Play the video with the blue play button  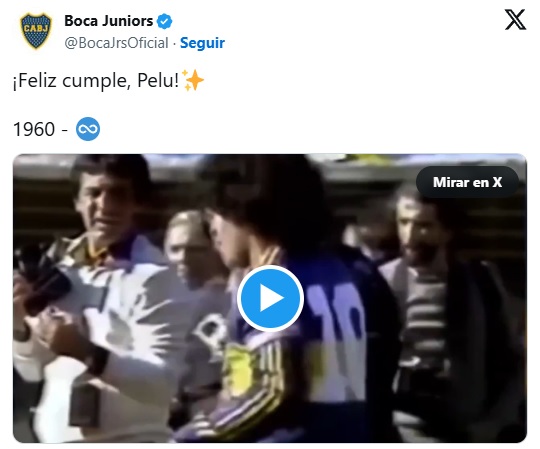click(270, 298)
